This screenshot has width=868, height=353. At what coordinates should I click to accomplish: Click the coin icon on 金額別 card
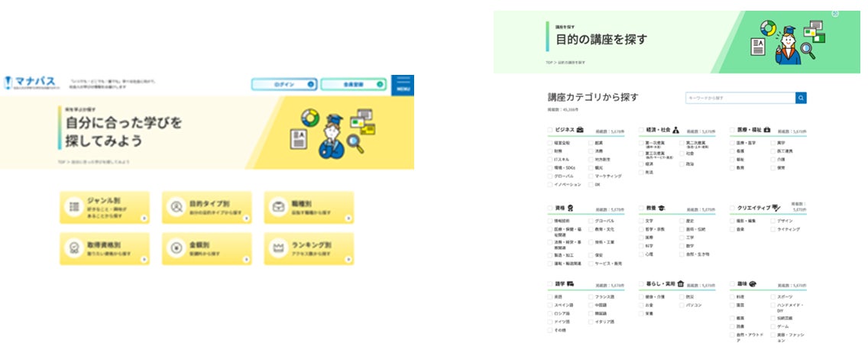pos(176,248)
